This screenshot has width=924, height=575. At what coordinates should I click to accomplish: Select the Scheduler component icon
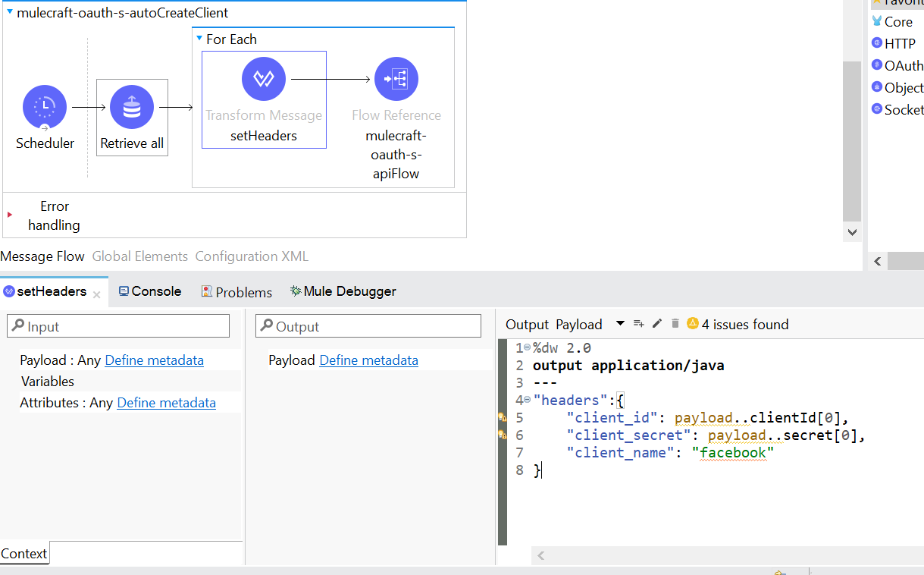point(45,107)
